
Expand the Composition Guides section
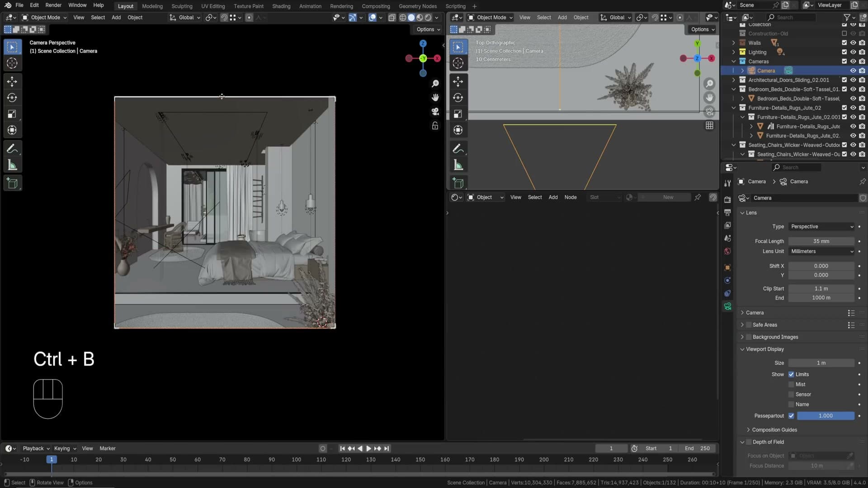pyautogui.click(x=748, y=430)
